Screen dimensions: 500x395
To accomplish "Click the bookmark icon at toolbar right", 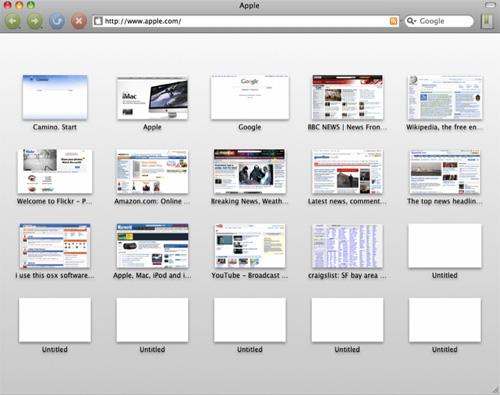I will pyautogui.click(x=487, y=21).
